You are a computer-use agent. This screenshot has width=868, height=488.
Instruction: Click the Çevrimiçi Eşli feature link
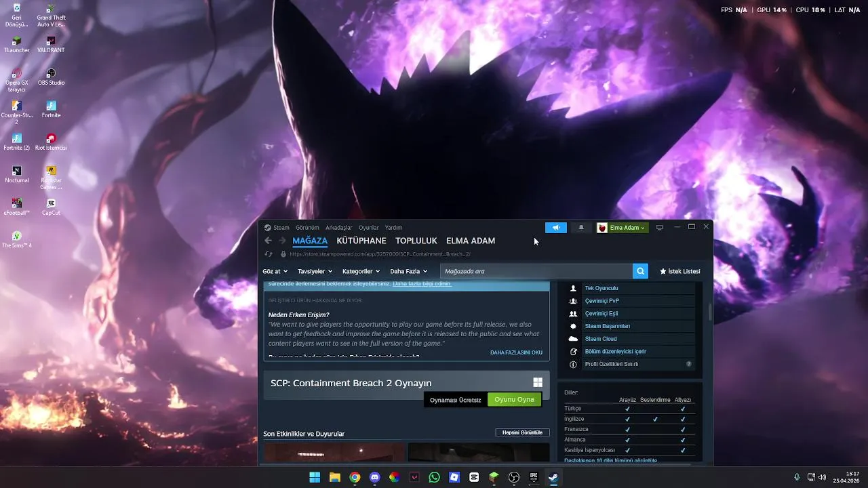(601, 314)
